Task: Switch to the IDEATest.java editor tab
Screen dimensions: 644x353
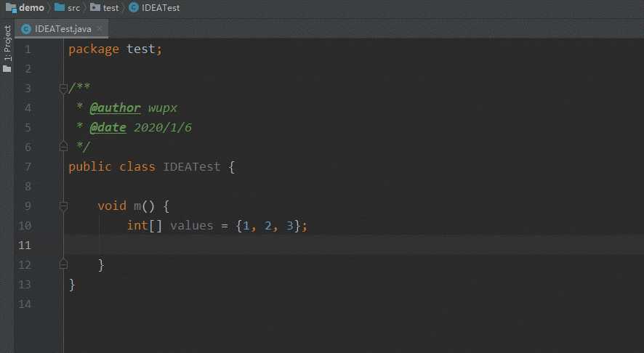Action: (x=62, y=29)
